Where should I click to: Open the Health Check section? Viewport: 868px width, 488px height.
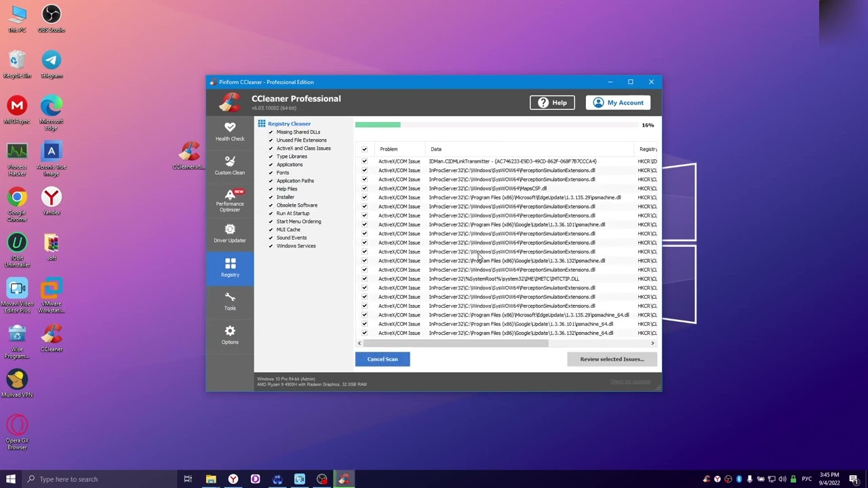[230, 131]
